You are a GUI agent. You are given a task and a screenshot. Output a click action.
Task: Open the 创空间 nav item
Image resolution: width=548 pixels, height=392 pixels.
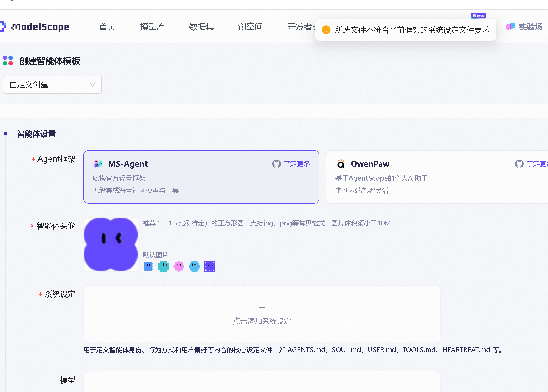[251, 27]
